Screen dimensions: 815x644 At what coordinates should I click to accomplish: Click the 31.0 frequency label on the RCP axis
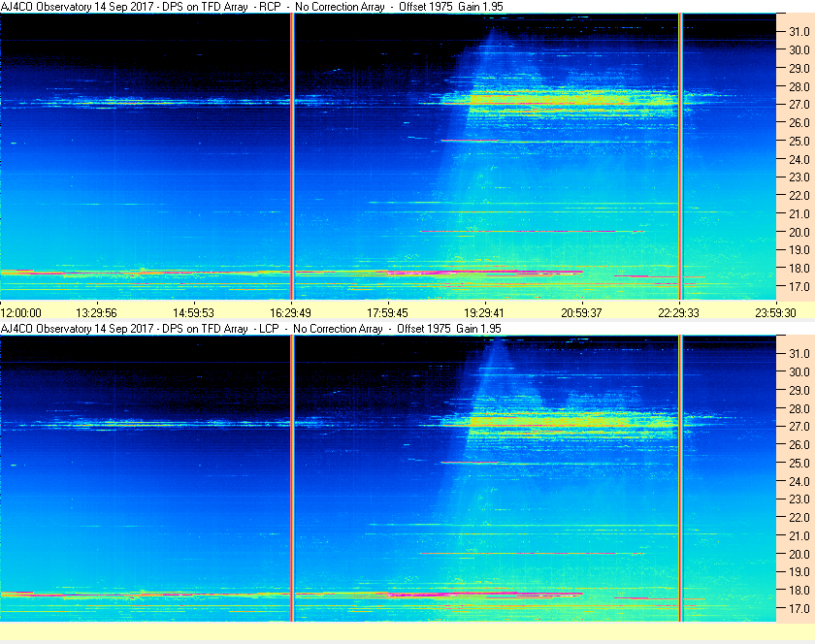tap(799, 32)
